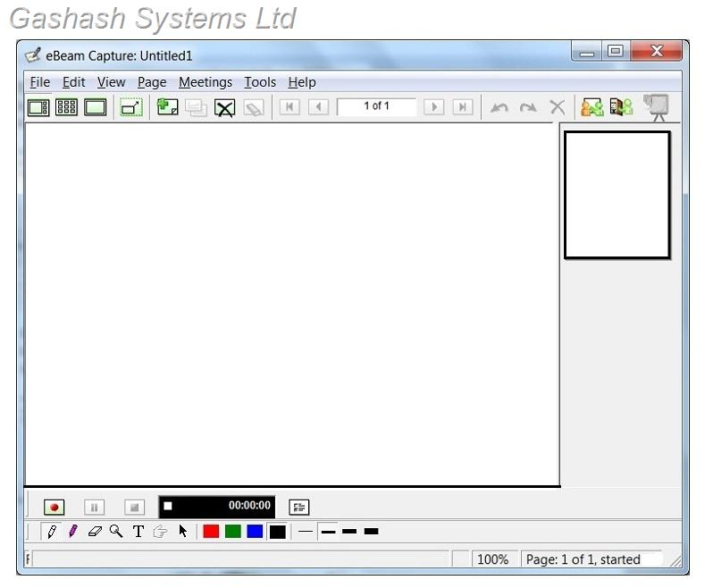Click the recording timer display 00:00:00

(216, 507)
